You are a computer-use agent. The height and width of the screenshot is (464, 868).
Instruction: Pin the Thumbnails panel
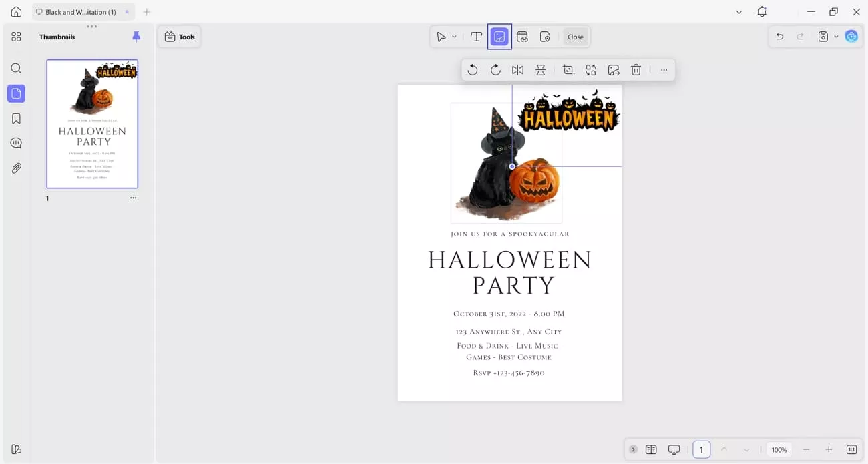click(136, 37)
